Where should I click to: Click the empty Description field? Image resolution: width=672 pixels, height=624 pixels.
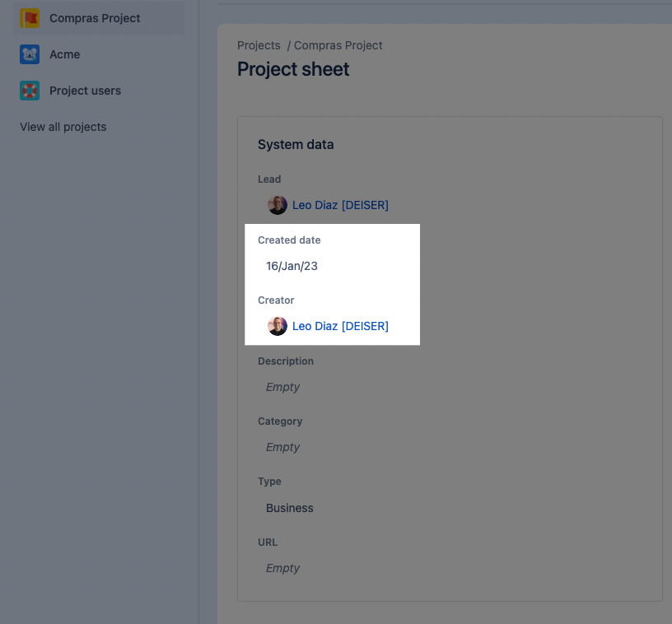(282, 387)
